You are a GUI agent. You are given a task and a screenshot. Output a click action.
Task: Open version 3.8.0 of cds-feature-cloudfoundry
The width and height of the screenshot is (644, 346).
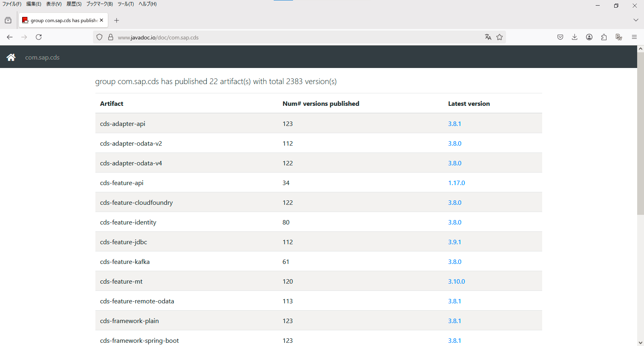tap(455, 202)
